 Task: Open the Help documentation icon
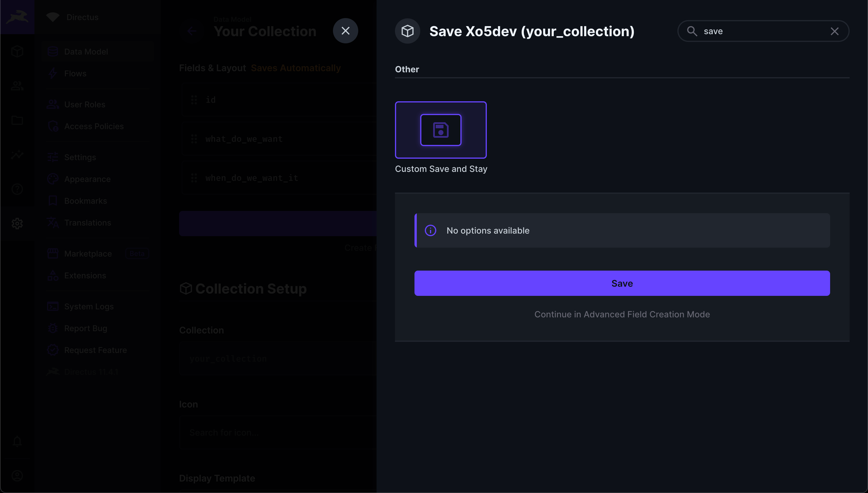(17, 189)
